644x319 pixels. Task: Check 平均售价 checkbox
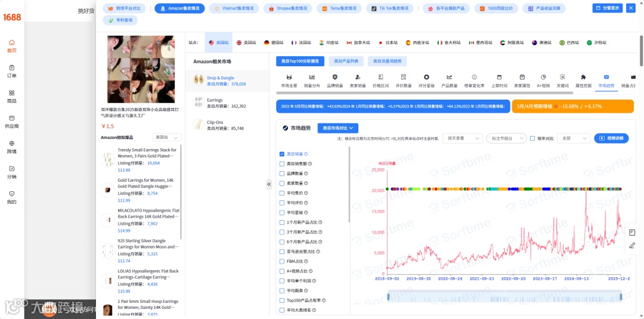[281, 193]
